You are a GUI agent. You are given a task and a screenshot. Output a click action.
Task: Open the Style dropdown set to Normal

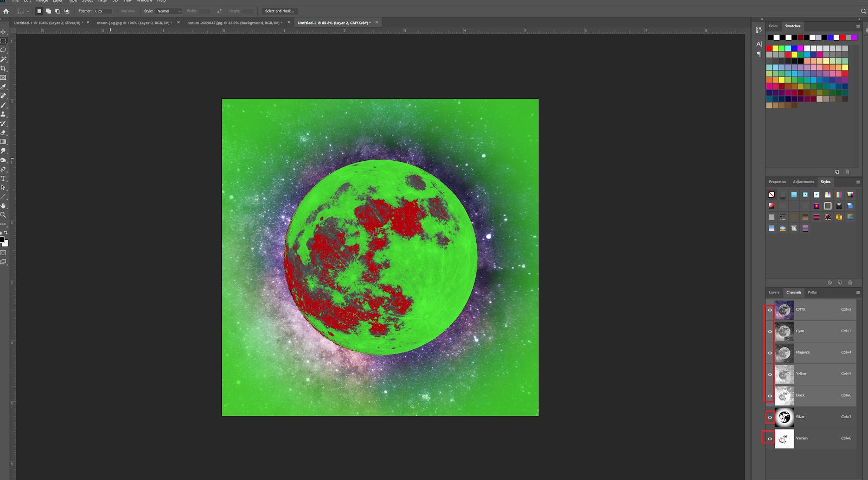coord(169,11)
